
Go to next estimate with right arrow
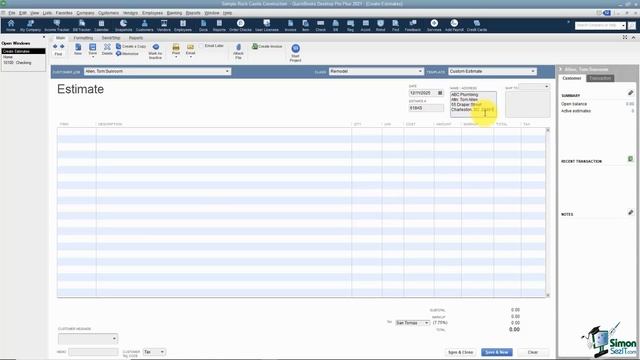[62, 47]
